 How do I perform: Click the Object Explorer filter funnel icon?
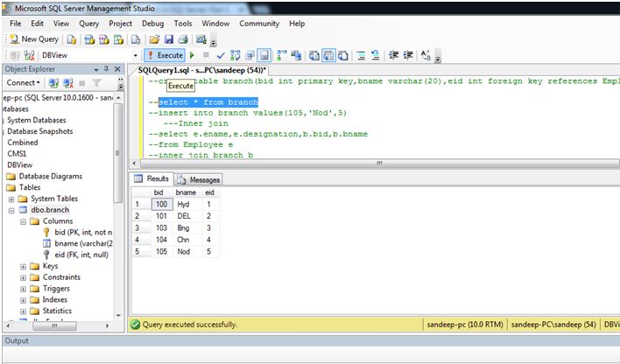click(97, 83)
